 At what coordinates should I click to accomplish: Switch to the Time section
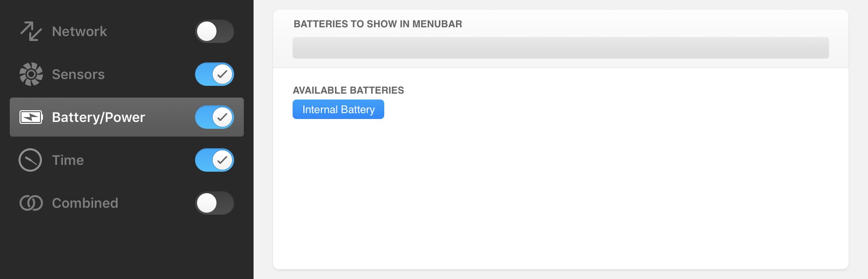point(68,160)
